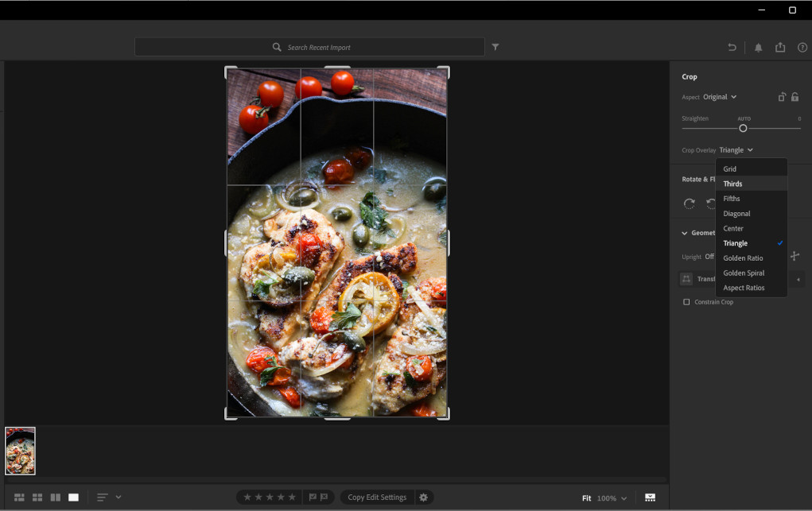Screen dimensions: 812x511
Task: Click the rotate clockwise icon
Action: pos(690,203)
